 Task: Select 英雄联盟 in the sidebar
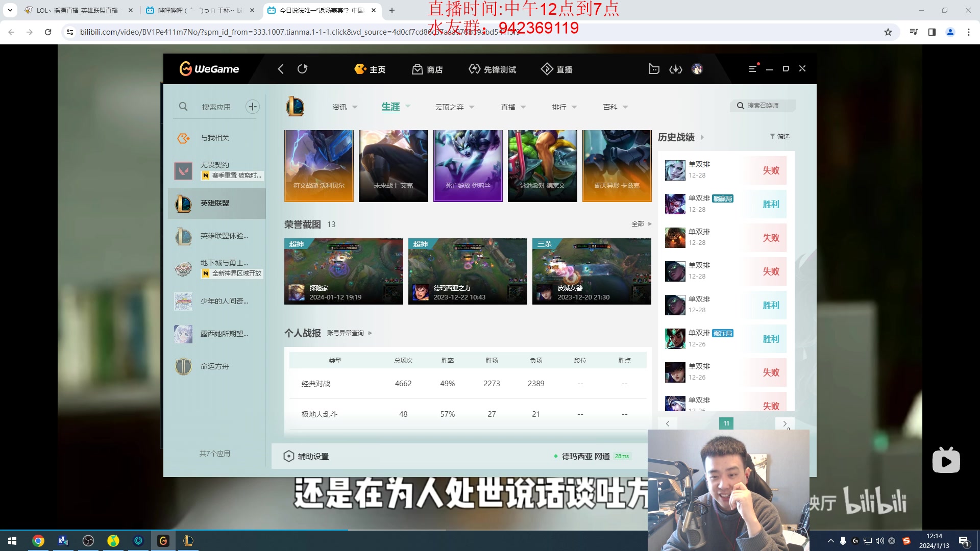217,204
